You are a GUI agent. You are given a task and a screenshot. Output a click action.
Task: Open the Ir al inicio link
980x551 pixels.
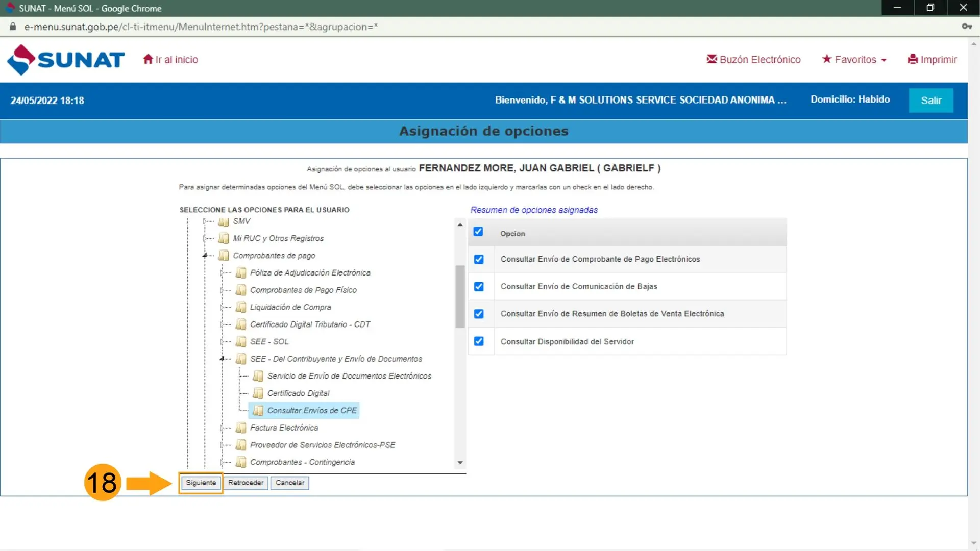(170, 60)
